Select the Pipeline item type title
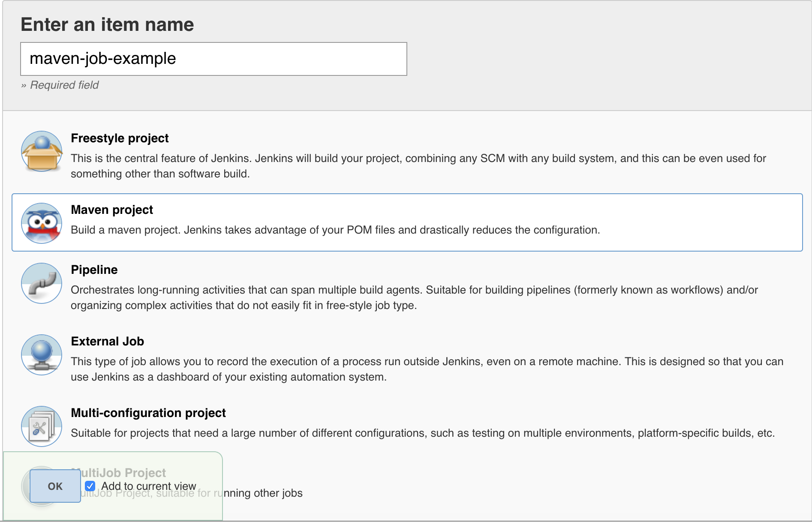The image size is (812, 522). [x=94, y=270]
